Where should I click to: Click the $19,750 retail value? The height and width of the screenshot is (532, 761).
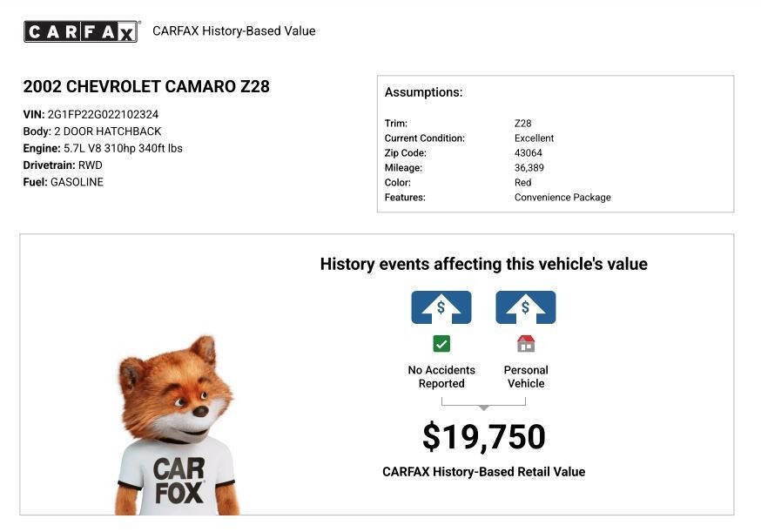pos(483,437)
